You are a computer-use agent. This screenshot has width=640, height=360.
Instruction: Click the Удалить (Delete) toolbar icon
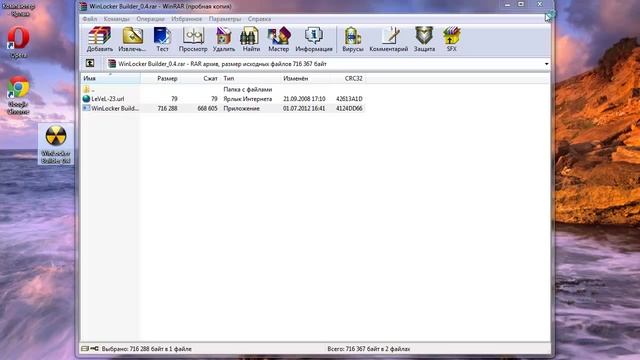[224, 39]
